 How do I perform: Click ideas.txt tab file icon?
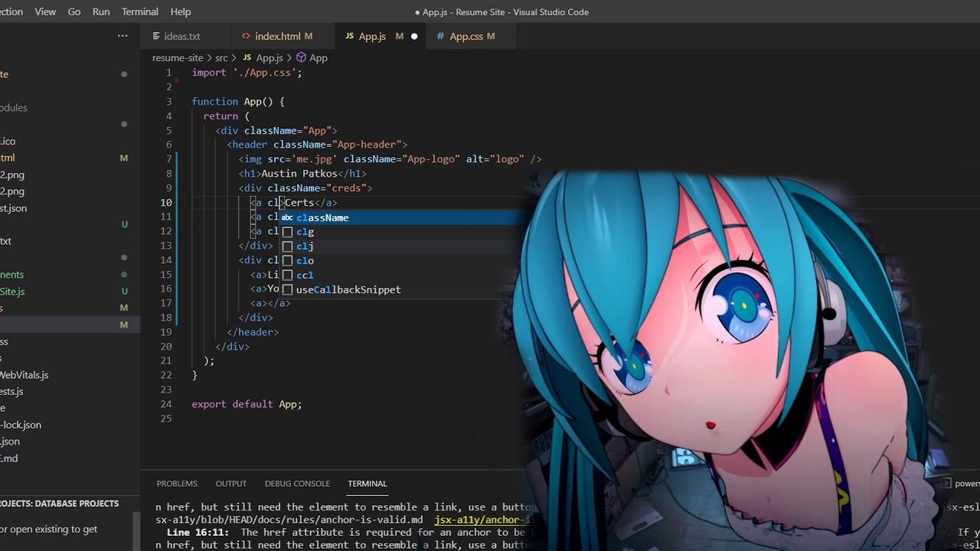pos(156,36)
